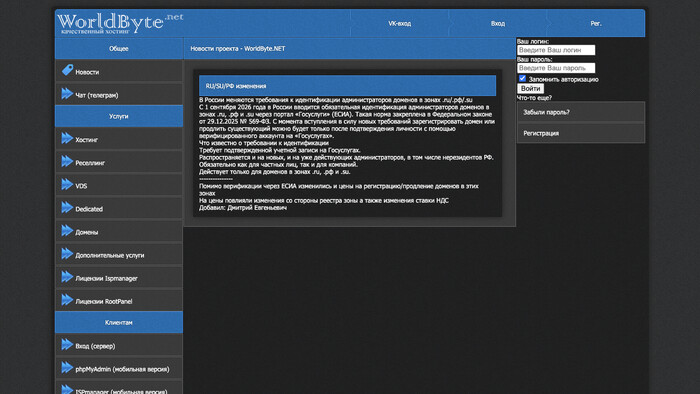The width and height of the screenshot is (700, 394).
Task: Open the Чат (телеграм) link
Action: click(119, 95)
